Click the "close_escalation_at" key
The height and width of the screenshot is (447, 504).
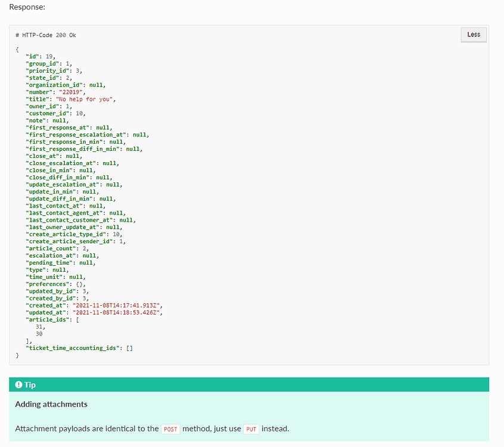[63, 163]
